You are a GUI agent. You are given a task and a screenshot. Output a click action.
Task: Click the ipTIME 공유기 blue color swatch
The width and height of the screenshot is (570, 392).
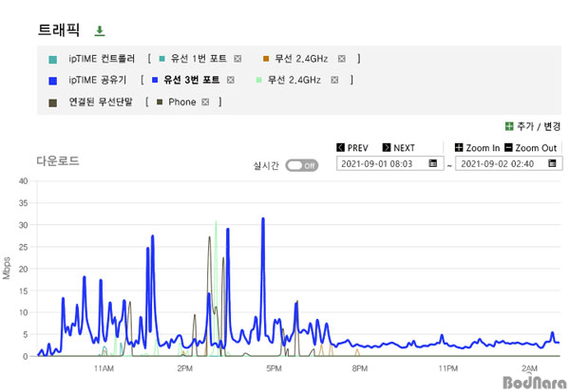click(x=53, y=81)
